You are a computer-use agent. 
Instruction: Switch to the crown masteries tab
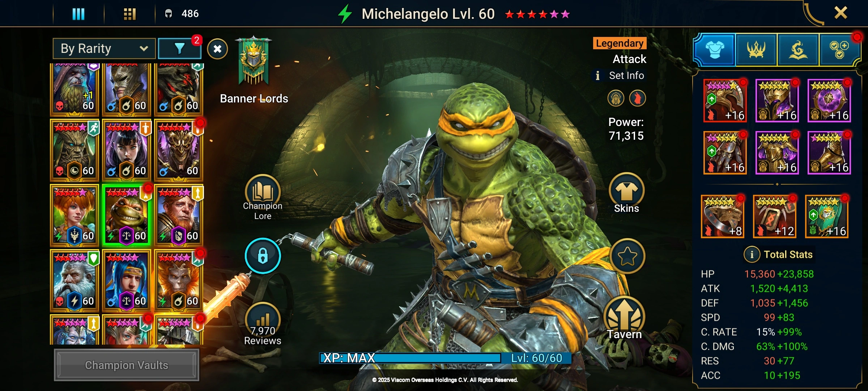(x=756, y=50)
